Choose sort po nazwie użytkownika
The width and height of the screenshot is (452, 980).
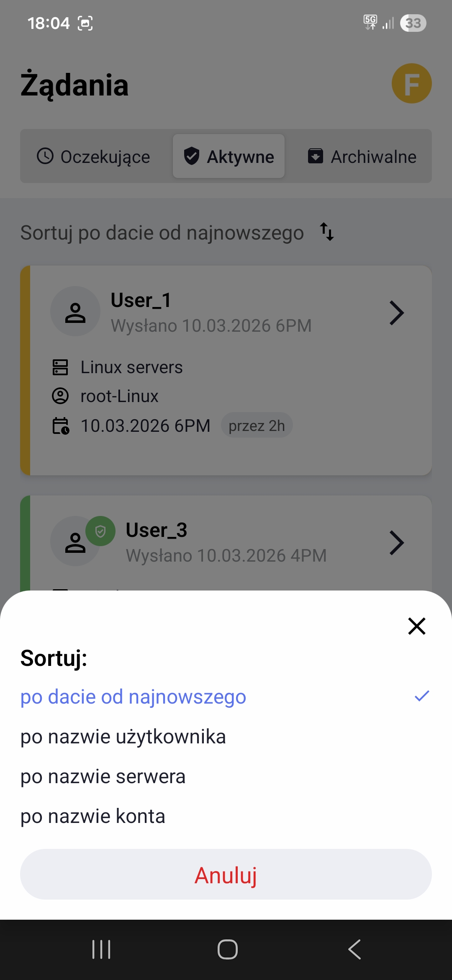[226, 737]
